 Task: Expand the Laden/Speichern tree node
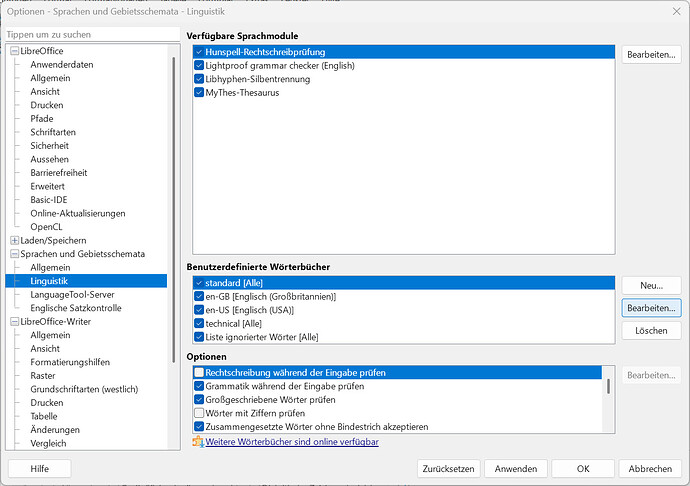click(14, 240)
